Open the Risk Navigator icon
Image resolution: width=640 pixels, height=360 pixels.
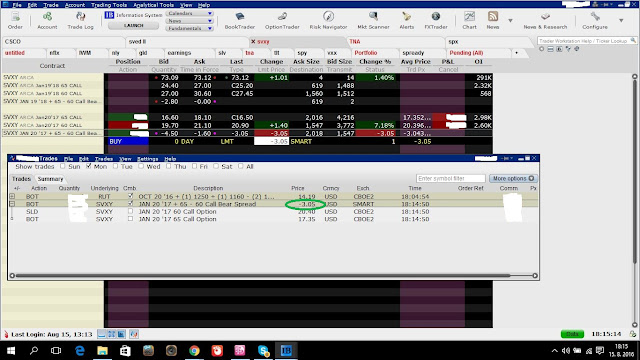[328, 21]
